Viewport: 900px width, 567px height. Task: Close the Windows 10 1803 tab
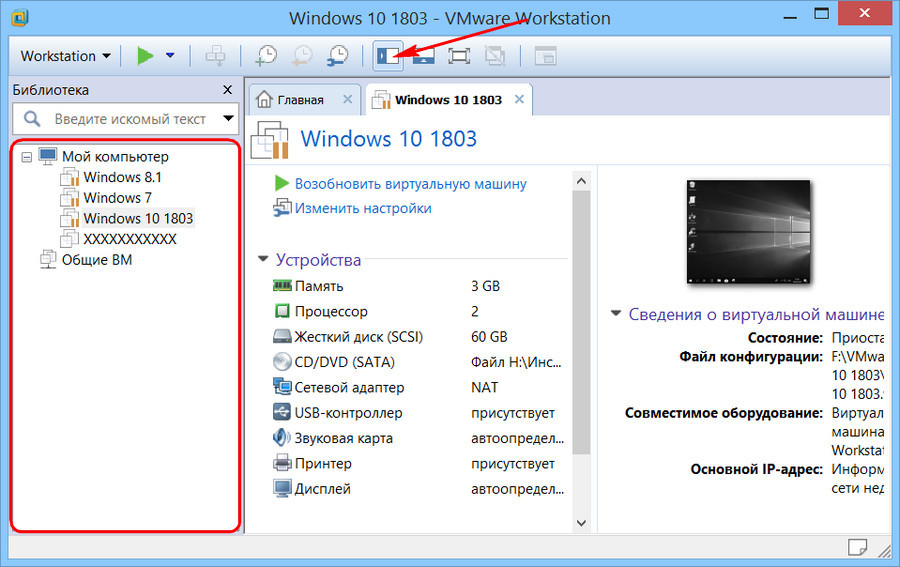519,99
